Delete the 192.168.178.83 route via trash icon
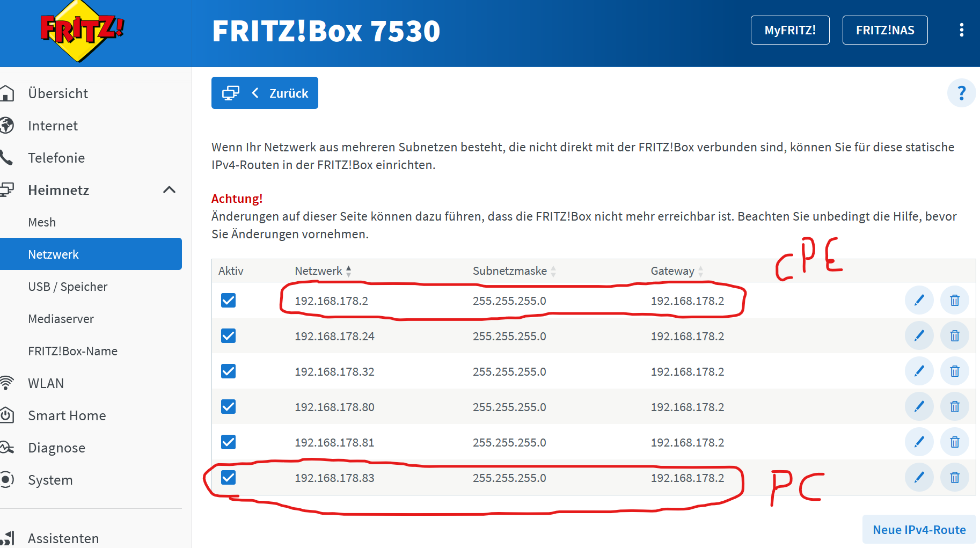This screenshot has width=980, height=548. coord(954,477)
